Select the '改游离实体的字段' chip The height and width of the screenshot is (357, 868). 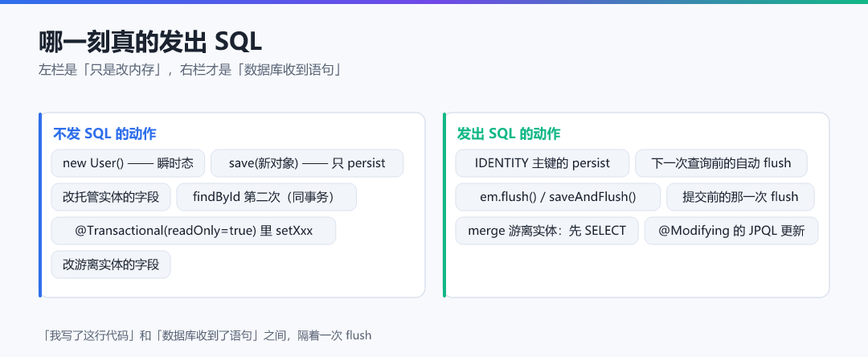point(111,265)
